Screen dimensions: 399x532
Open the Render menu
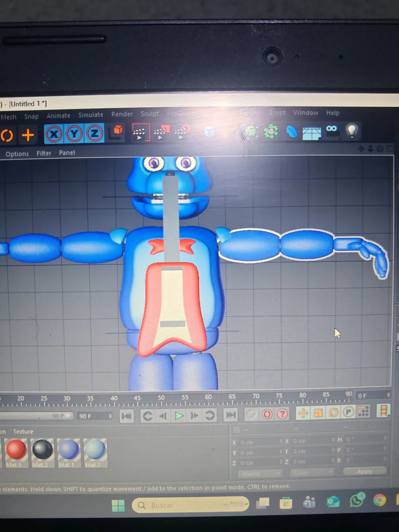click(x=122, y=114)
